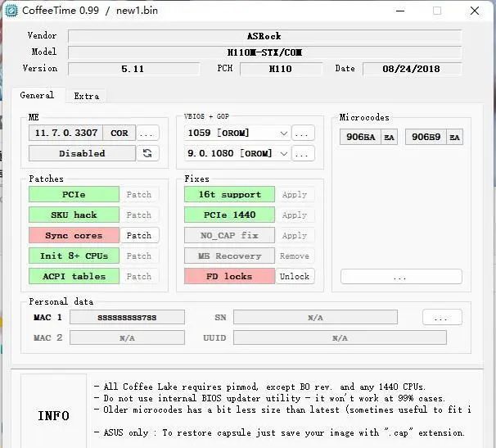Image resolution: width=496 pixels, height=448 pixels.
Task: Click the green SKU hack status
Action: coord(74,215)
